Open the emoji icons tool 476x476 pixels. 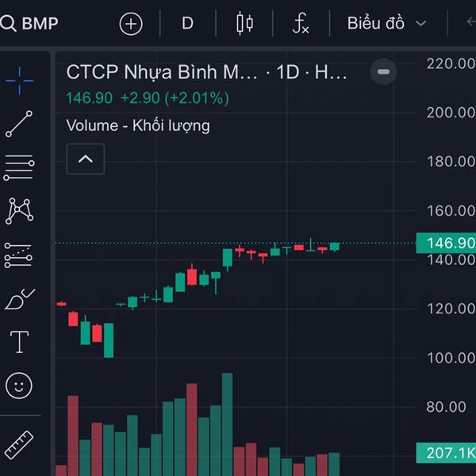pyautogui.click(x=19, y=386)
